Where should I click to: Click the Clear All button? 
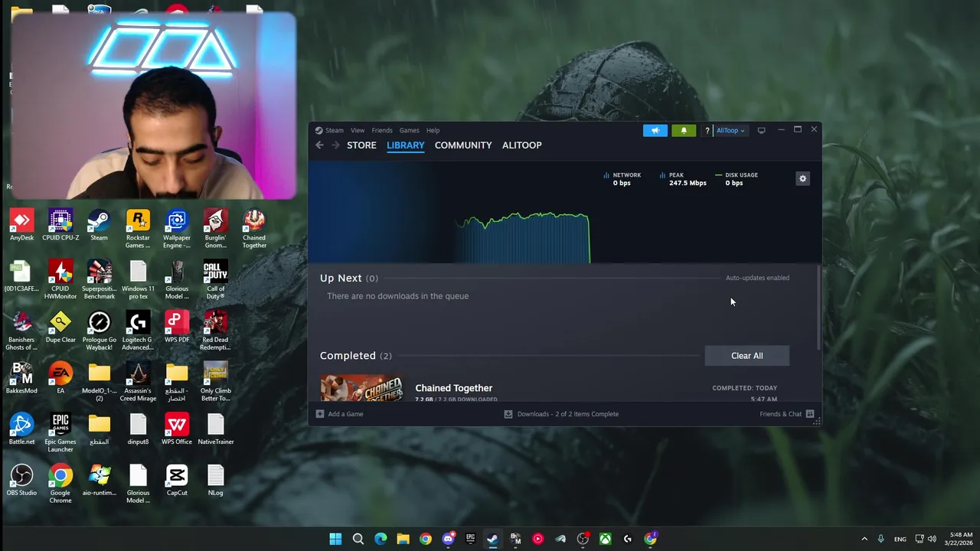[x=746, y=356]
